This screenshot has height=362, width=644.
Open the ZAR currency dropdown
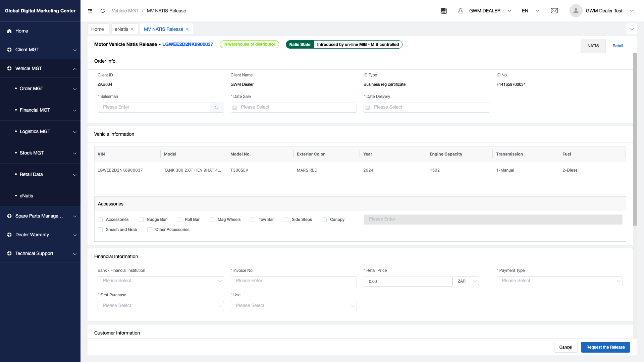tap(466, 281)
